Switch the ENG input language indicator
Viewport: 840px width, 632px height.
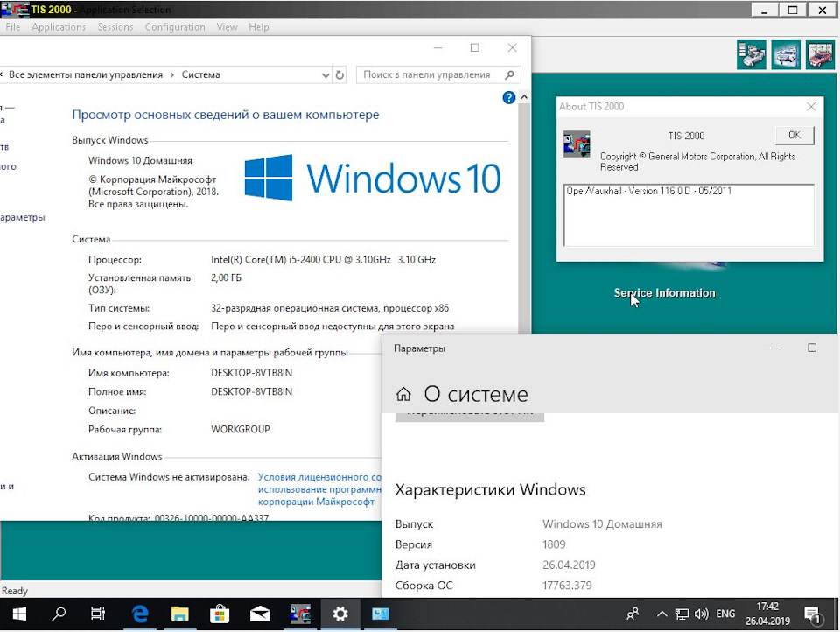[x=725, y=614]
